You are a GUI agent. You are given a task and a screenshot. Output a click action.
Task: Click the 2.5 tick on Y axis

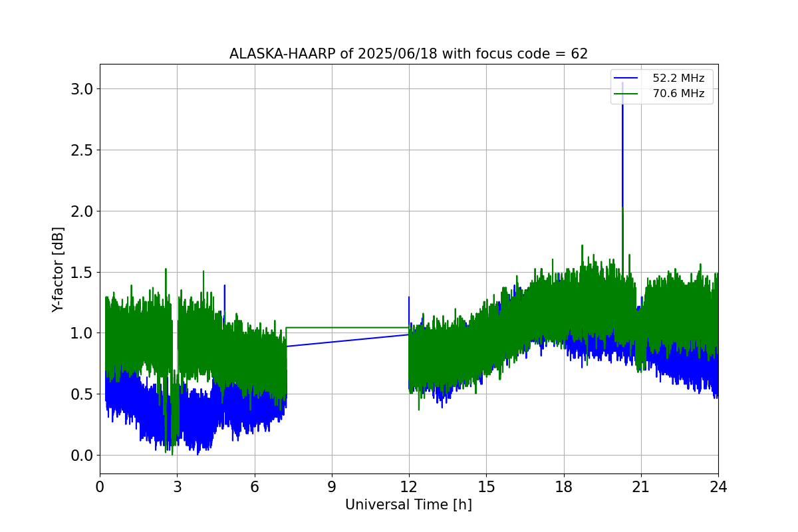(x=81, y=150)
